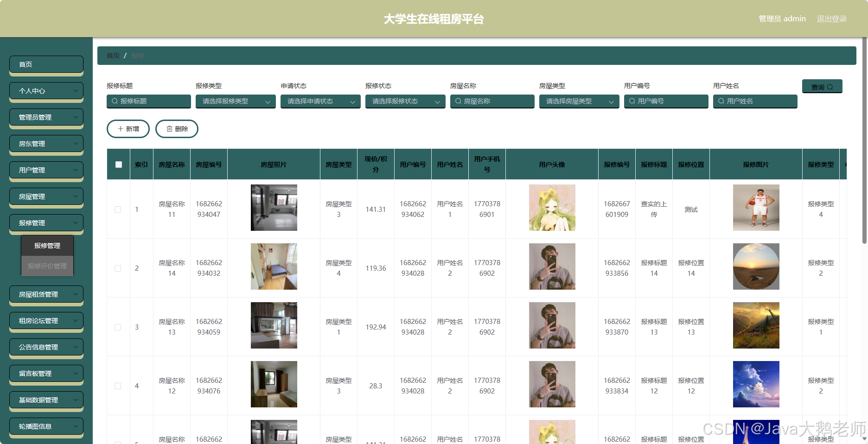This screenshot has height=444, width=868.
Task: Click the search icon in 房屋名称 field
Action: [x=458, y=101]
